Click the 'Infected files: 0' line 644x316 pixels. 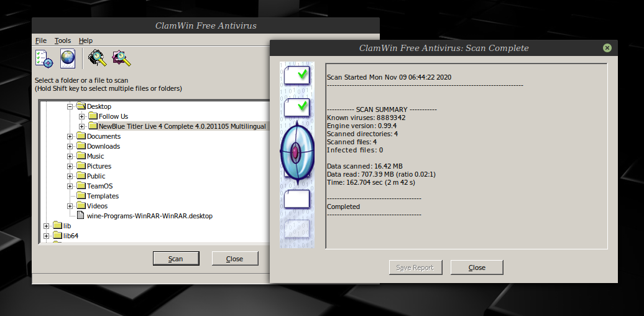point(355,150)
